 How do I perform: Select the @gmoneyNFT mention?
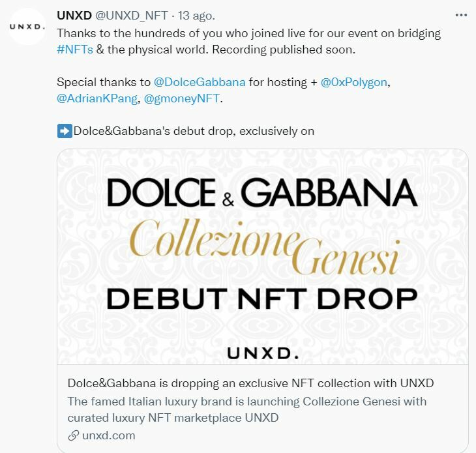pos(183,99)
